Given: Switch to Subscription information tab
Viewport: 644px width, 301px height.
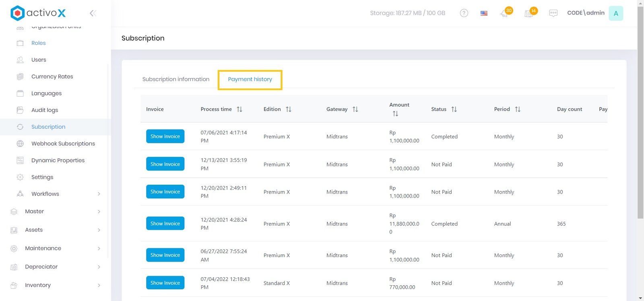Looking at the screenshot, I should point(176,79).
